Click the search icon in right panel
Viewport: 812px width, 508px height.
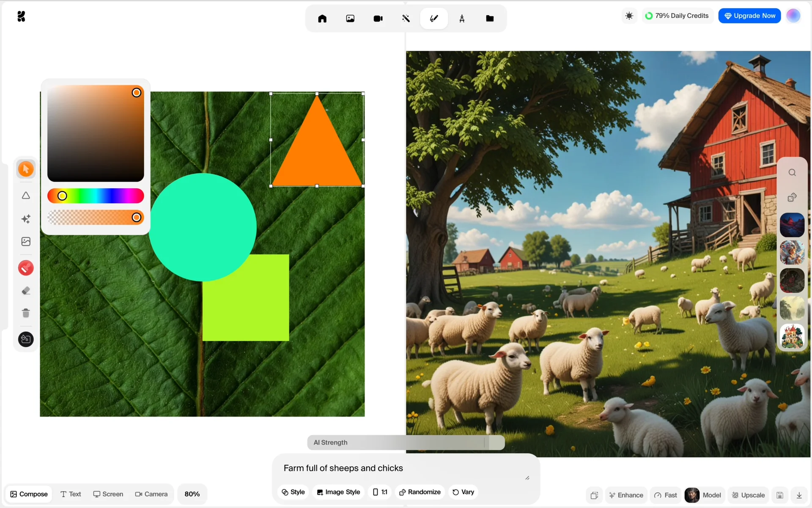point(792,173)
